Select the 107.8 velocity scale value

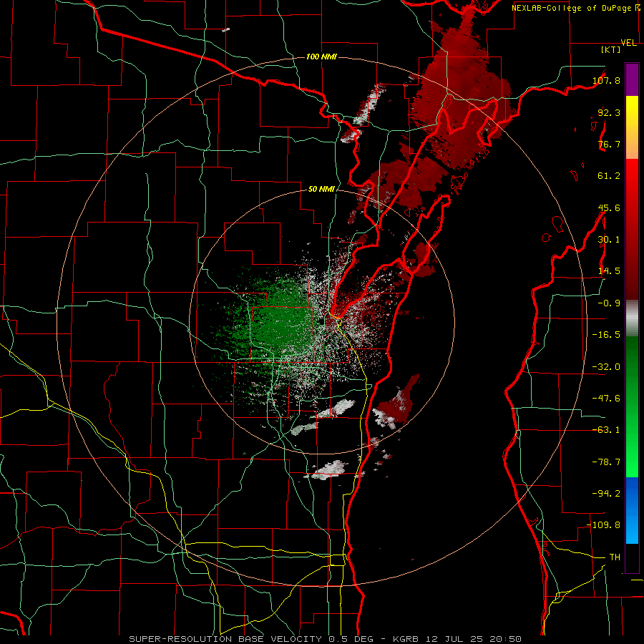point(606,80)
